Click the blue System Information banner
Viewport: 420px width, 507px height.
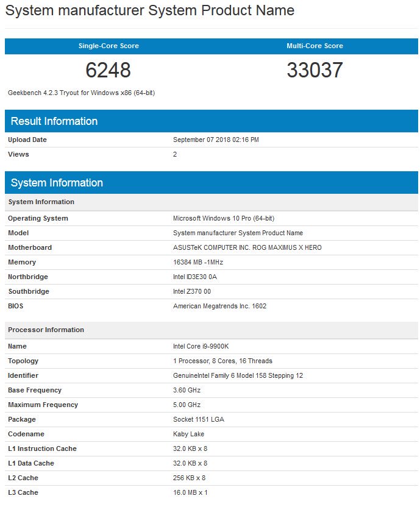tap(212, 183)
